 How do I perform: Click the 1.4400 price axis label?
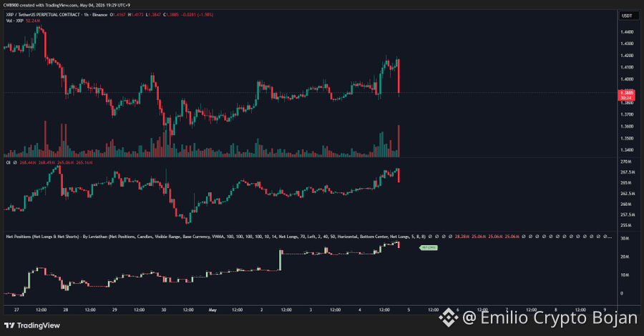pyautogui.click(x=627, y=31)
